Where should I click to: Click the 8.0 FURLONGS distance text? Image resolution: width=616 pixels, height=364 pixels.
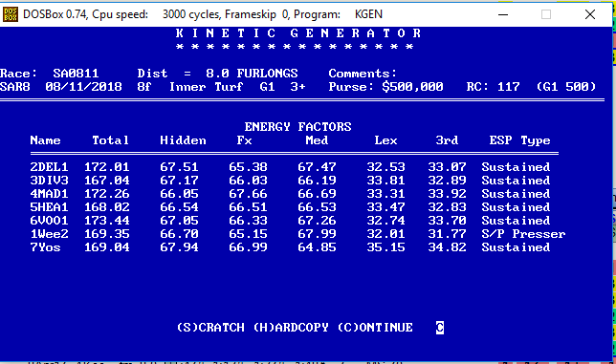point(252,74)
